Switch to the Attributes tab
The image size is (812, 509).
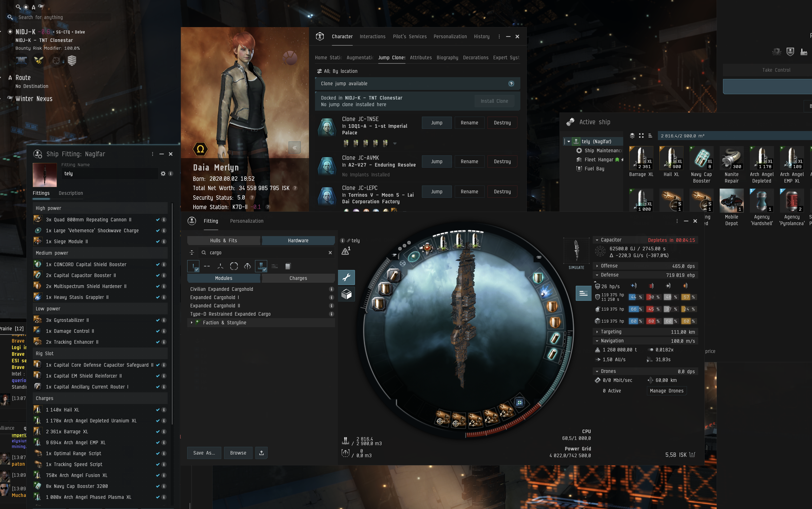(421, 58)
